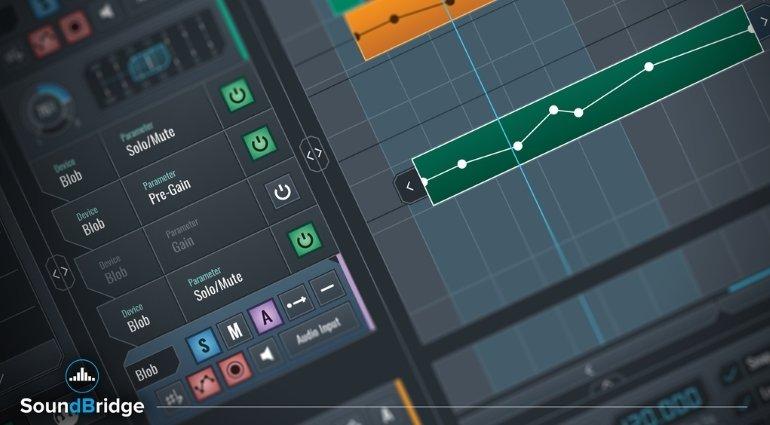Click the Blob track name label
This screenshot has height=425, width=770.
pos(147,373)
